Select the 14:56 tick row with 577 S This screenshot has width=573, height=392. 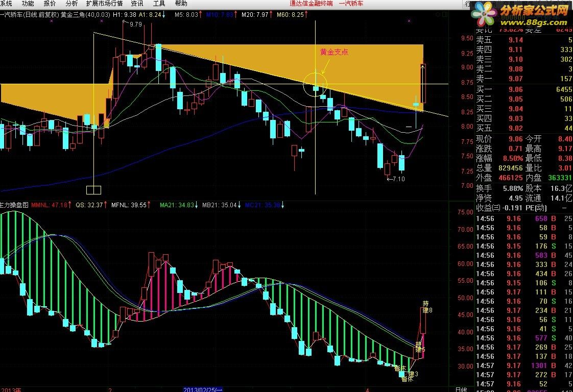click(523, 338)
